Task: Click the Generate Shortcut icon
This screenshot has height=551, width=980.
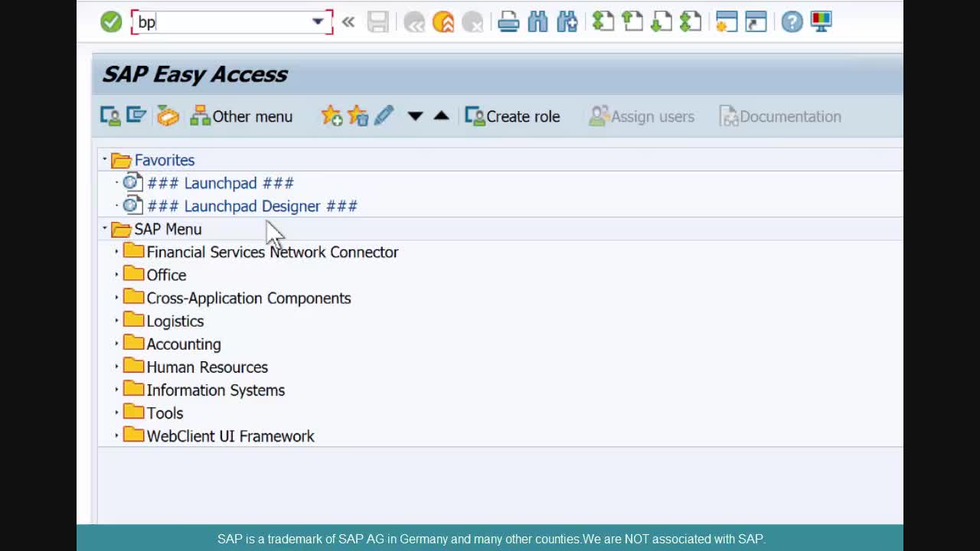Action: coord(756,22)
